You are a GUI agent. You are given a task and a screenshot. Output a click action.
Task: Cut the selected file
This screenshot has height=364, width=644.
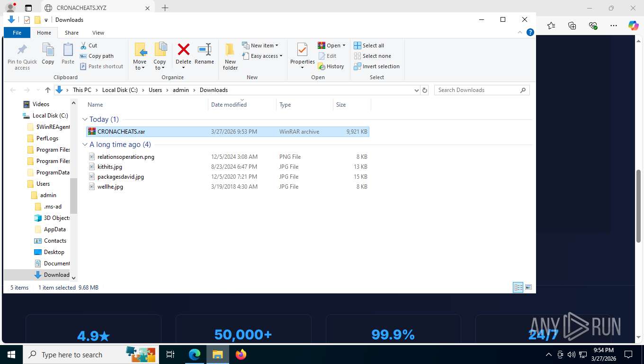click(x=89, y=45)
